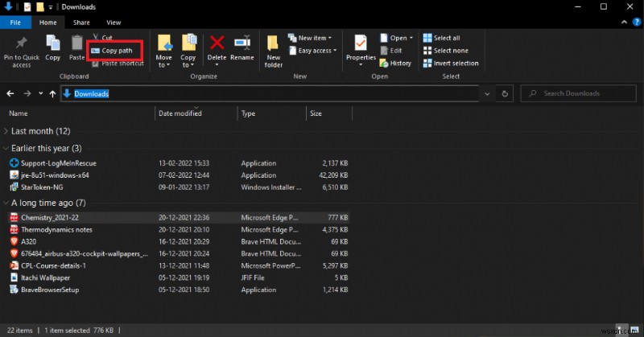The height and width of the screenshot is (337, 644).
Task: Switch to the View ribbon tab
Action: [x=114, y=23]
